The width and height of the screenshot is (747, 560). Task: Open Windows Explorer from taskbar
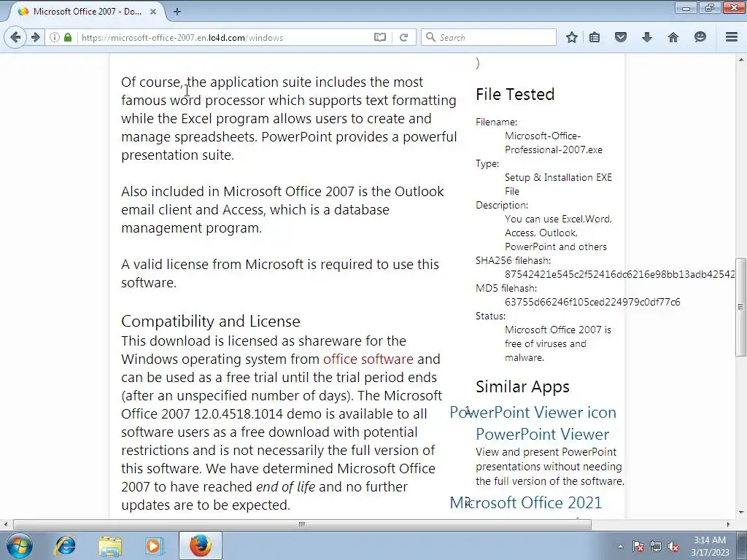point(110,545)
